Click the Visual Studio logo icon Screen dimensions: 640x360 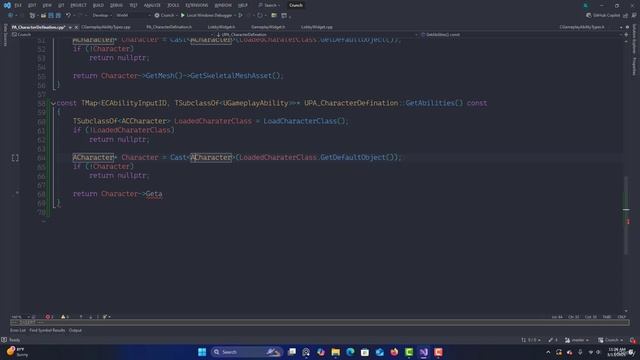tap(7, 5)
